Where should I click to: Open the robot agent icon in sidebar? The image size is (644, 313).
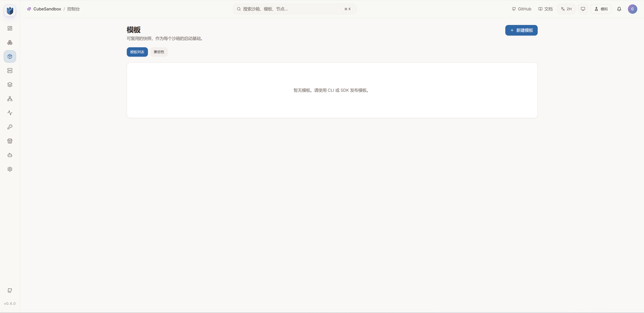point(10,155)
